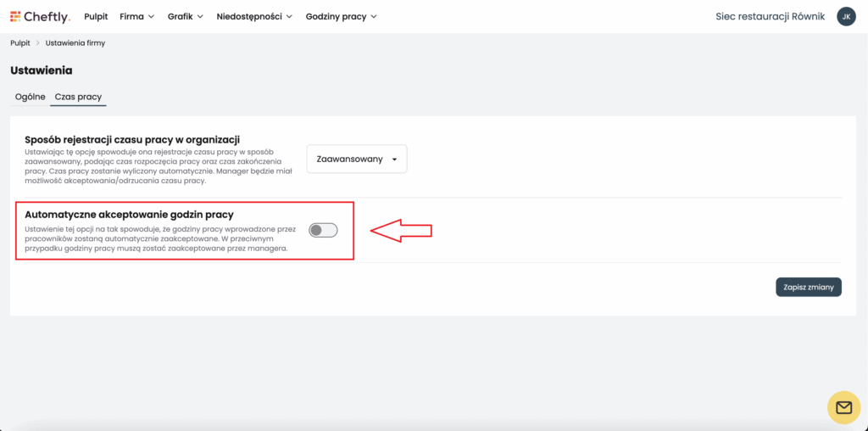Click the breadcrumb separator chevron
868x431 pixels.
37,43
